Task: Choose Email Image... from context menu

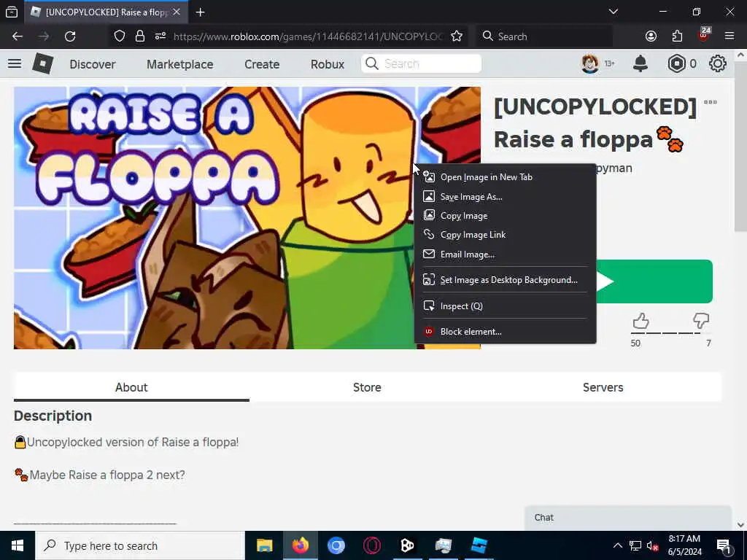Action: pyautogui.click(x=505, y=254)
